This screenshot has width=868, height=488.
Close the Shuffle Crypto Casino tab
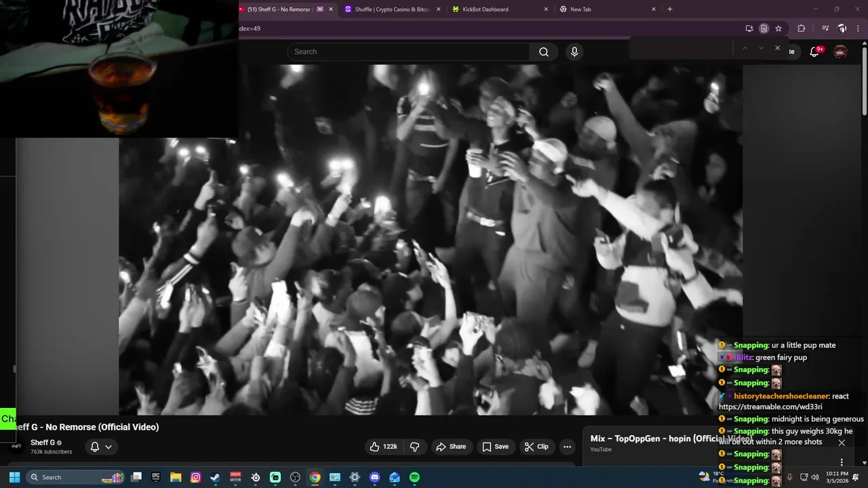[x=438, y=9]
